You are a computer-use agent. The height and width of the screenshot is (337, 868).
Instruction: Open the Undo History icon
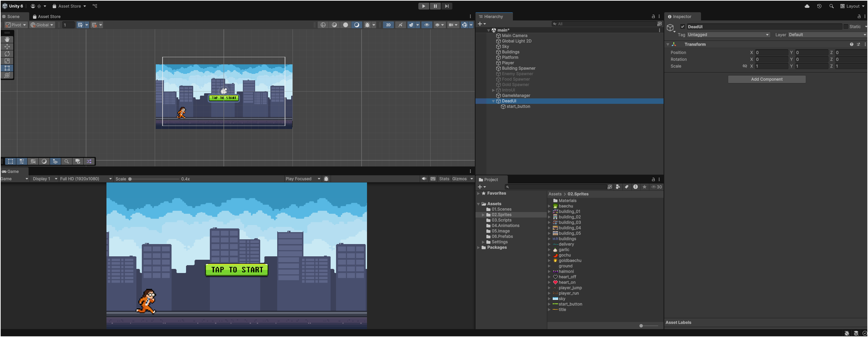tap(819, 6)
